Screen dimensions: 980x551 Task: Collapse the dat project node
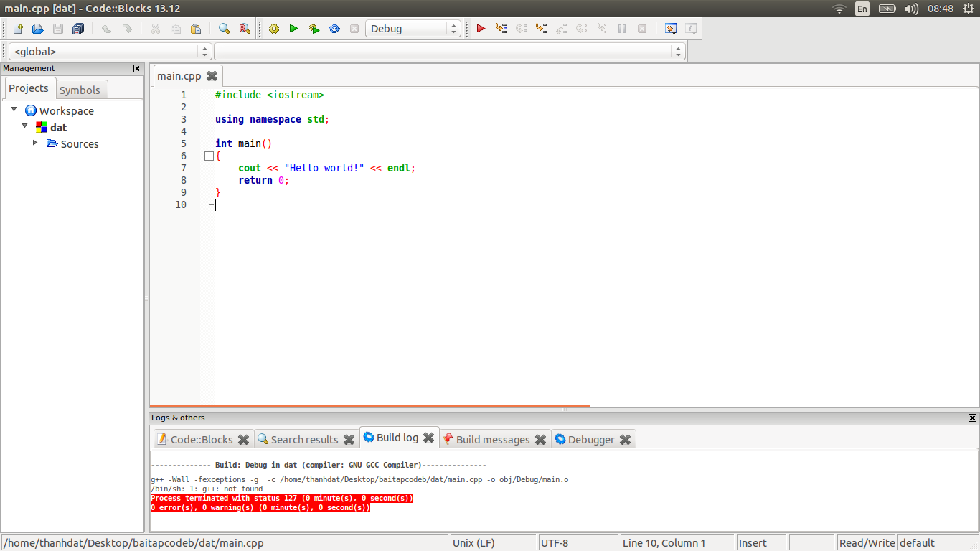(25, 126)
